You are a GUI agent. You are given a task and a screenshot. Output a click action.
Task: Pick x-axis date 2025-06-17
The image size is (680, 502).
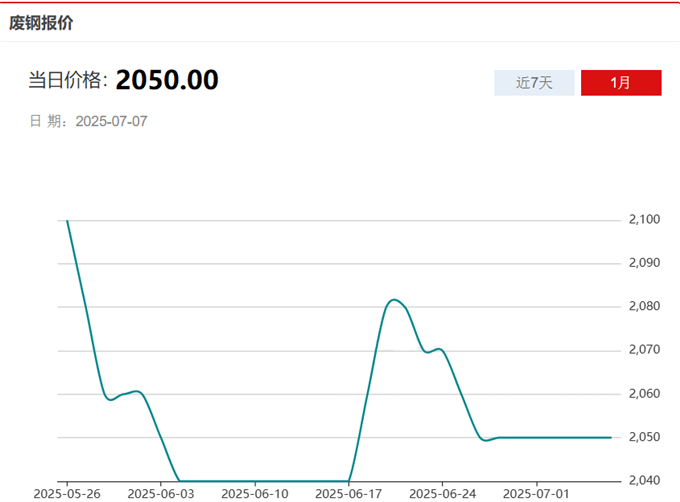(x=349, y=493)
